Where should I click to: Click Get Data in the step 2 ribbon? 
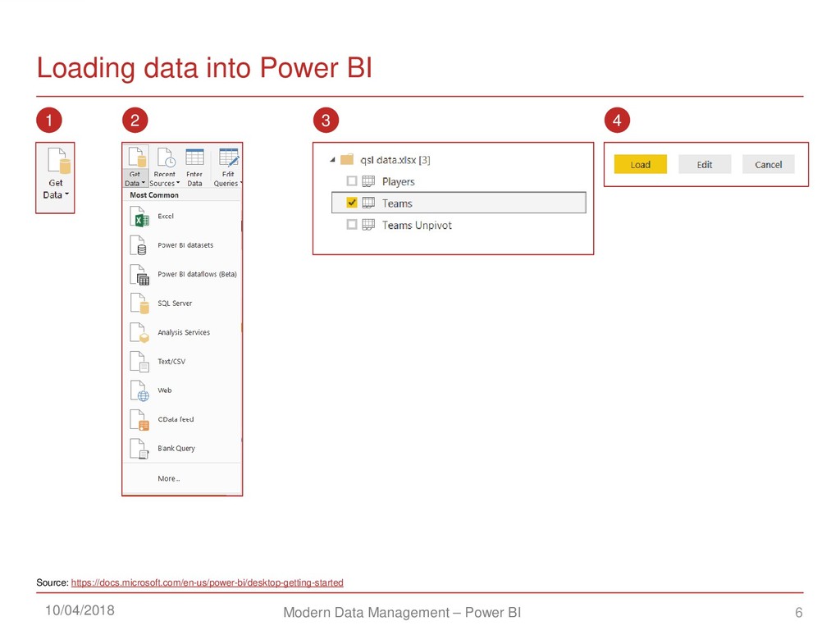[x=136, y=166]
